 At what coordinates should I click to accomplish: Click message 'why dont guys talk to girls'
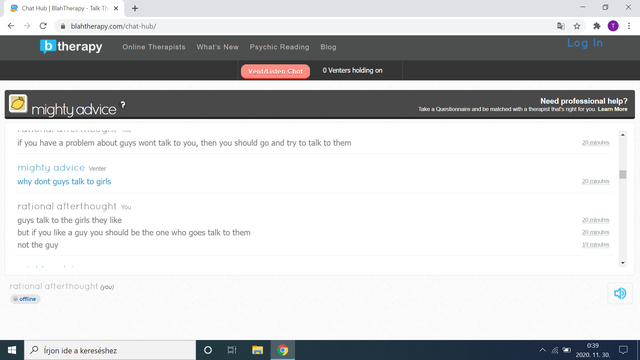64,182
